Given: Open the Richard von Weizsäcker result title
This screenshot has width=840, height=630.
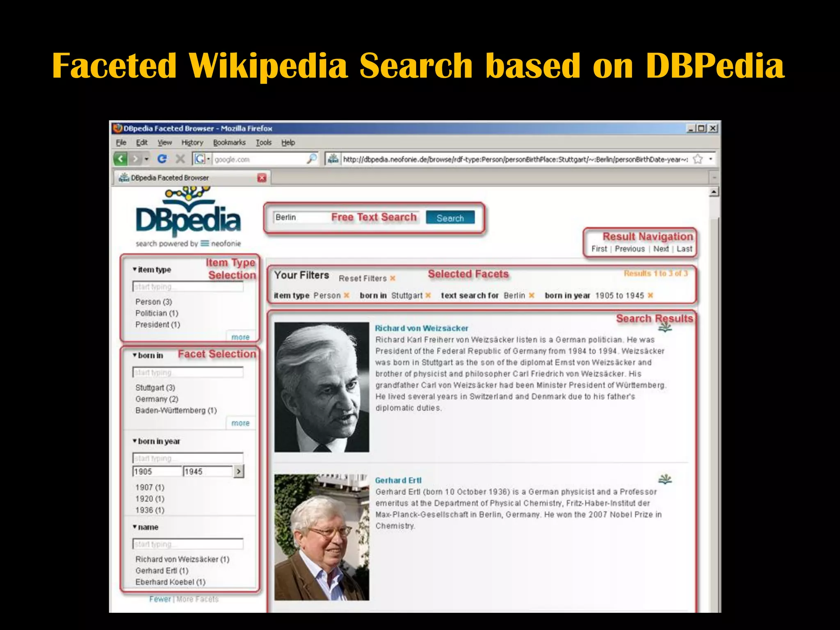Looking at the screenshot, I should coord(421,328).
